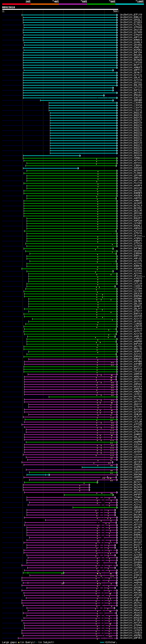
Task: Click the short cyan alignment bar for UniRef100_Q6XGX8
Action: (x=52, y=156)
